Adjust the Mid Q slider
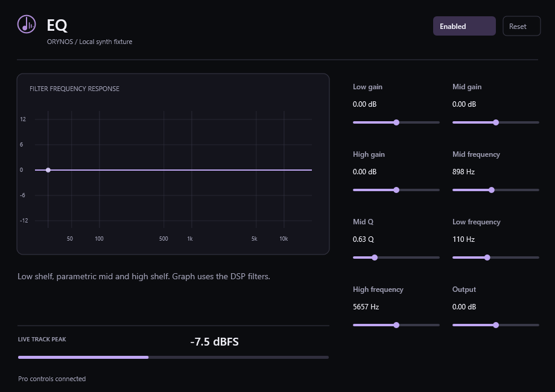The image size is (555, 392). (x=396, y=258)
